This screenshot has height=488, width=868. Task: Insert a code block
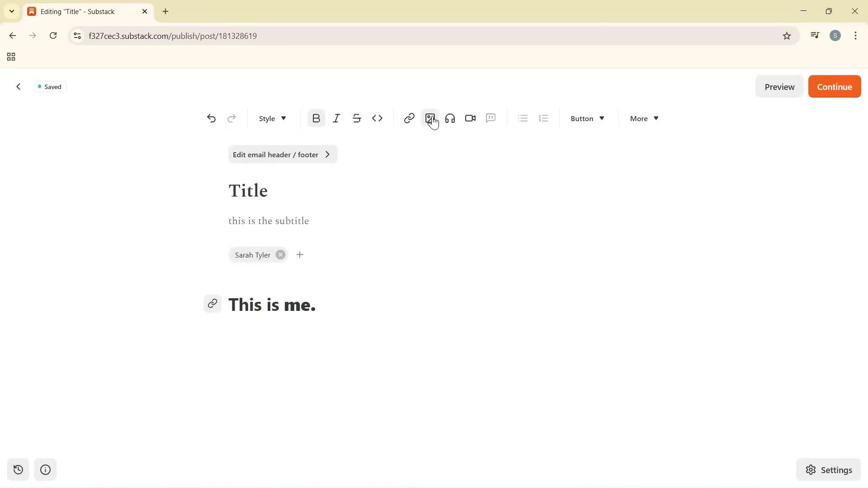377,118
